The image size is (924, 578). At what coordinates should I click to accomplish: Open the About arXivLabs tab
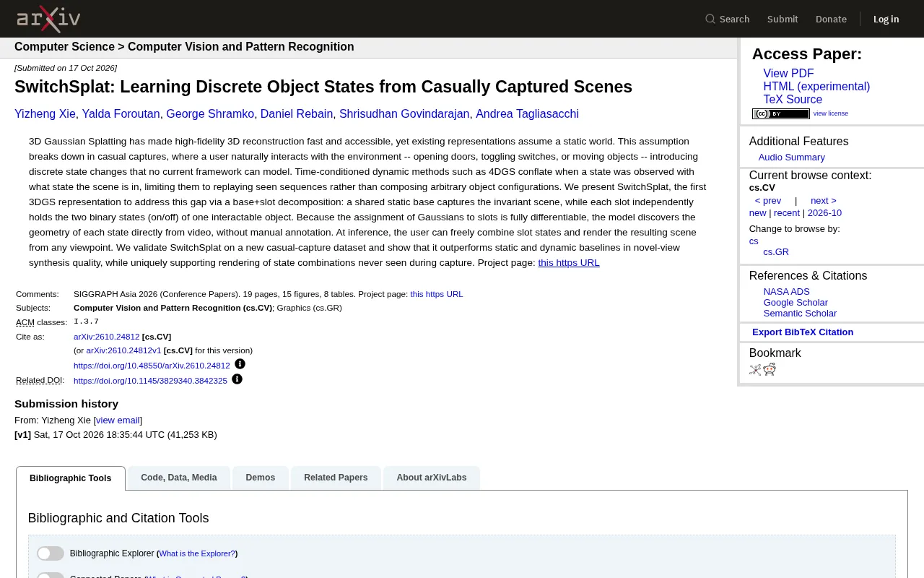click(x=432, y=478)
